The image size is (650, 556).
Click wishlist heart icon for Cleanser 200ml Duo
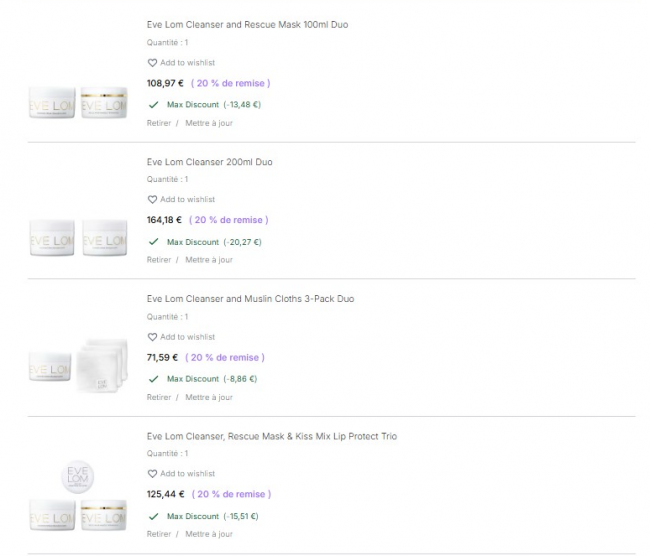pos(153,199)
